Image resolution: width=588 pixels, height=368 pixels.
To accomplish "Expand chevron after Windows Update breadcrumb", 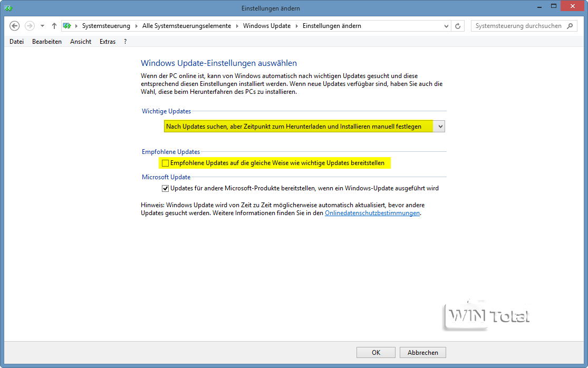I will click(296, 26).
